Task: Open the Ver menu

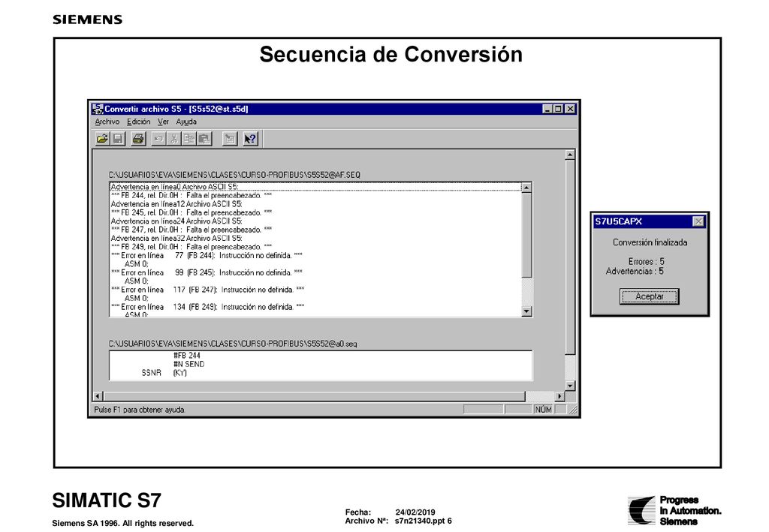Action: coord(163,122)
